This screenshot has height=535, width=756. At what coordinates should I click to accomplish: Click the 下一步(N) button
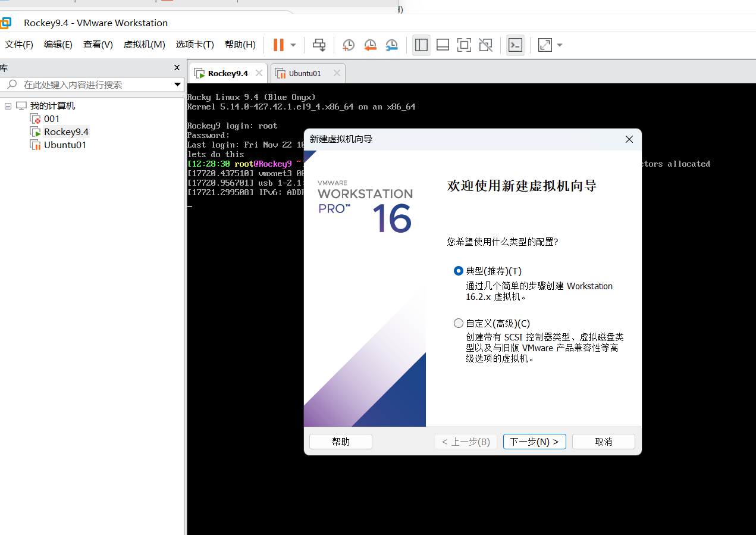pos(535,442)
